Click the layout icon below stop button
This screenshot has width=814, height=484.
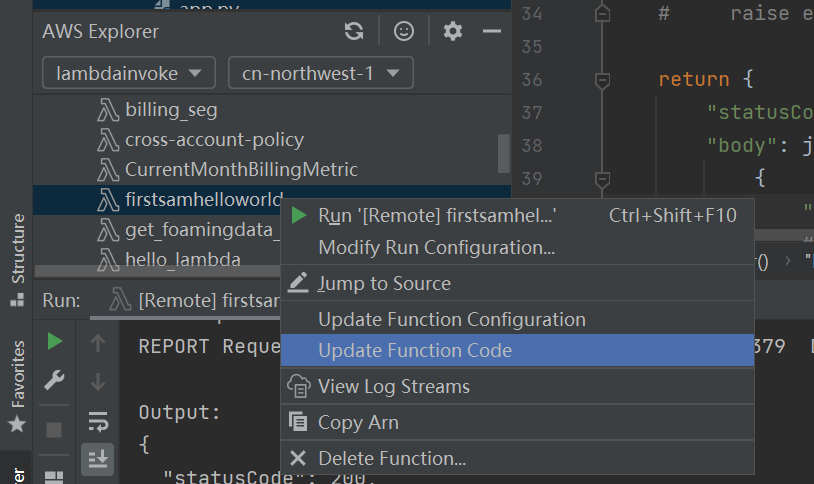[54, 477]
